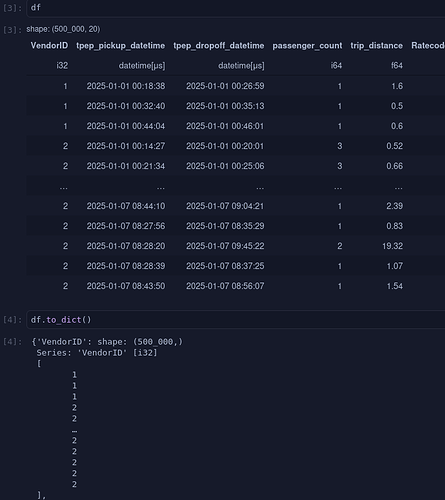Click dropoff time 2025-01-07 09:45:22 cell
Screen dimensions: 445x500
pos(225,246)
